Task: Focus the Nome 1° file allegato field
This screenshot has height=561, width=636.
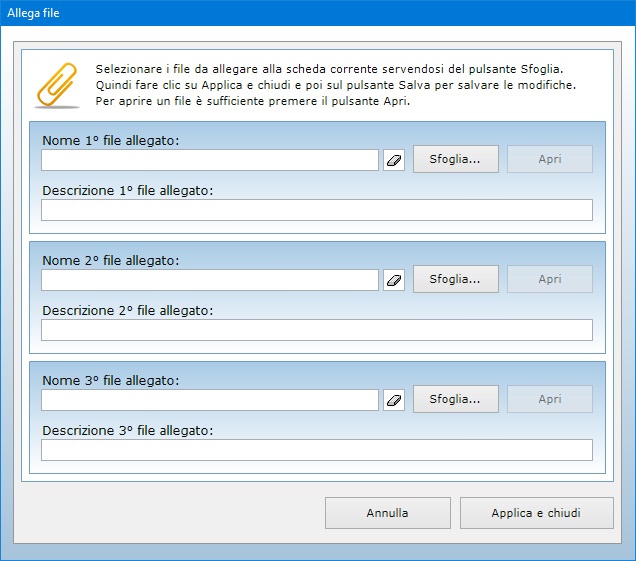Action: 210,160
